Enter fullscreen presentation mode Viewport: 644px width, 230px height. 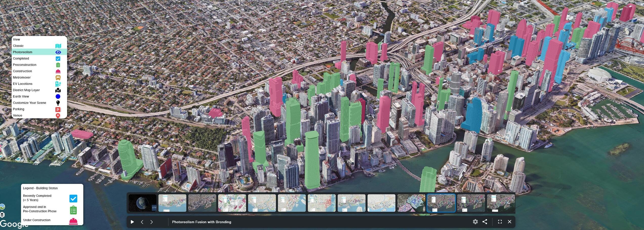coord(500,222)
